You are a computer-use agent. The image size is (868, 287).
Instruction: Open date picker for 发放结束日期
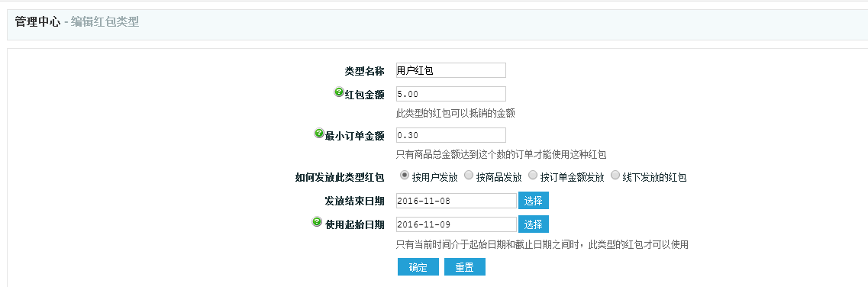(x=534, y=201)
